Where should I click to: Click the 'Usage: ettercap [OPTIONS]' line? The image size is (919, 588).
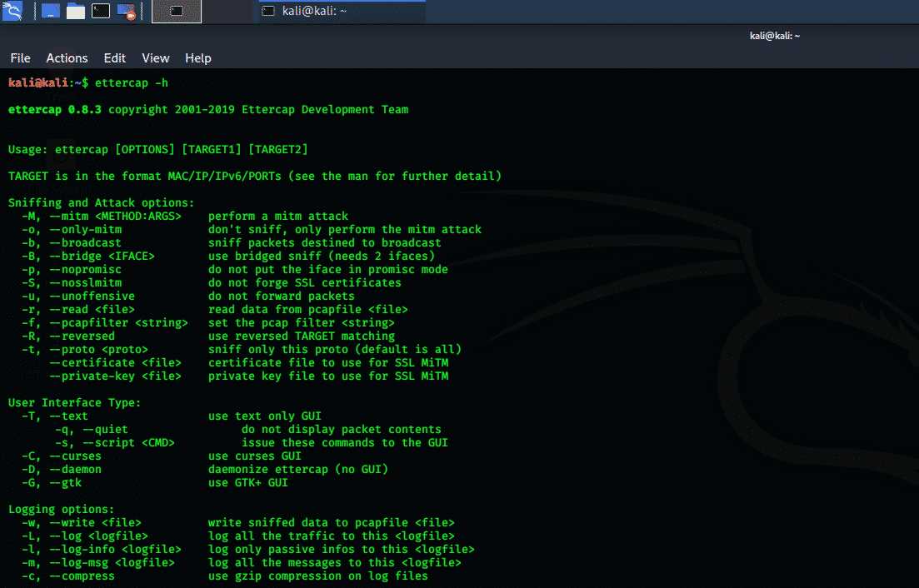(x=158, y=149)
